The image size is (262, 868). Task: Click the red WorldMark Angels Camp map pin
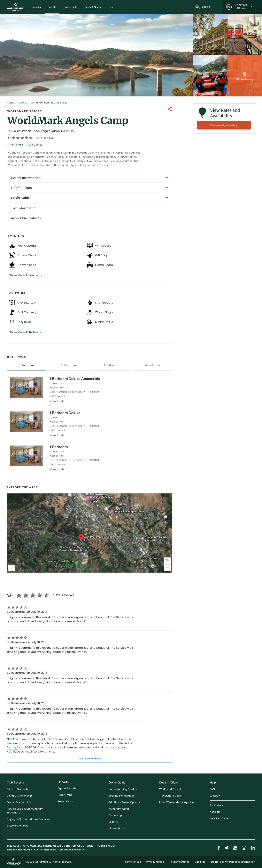pos(81,537)
